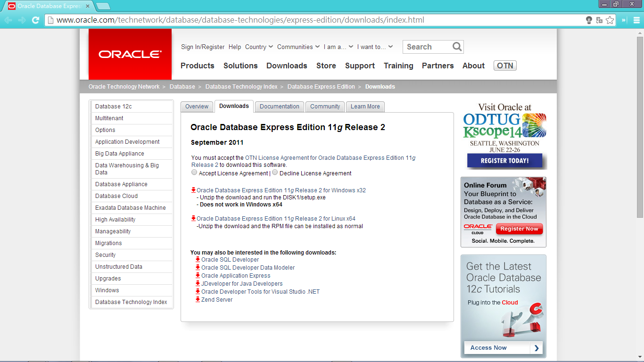
Task: Switch to the Documentation tab
Action: click(x=280, y=107)
